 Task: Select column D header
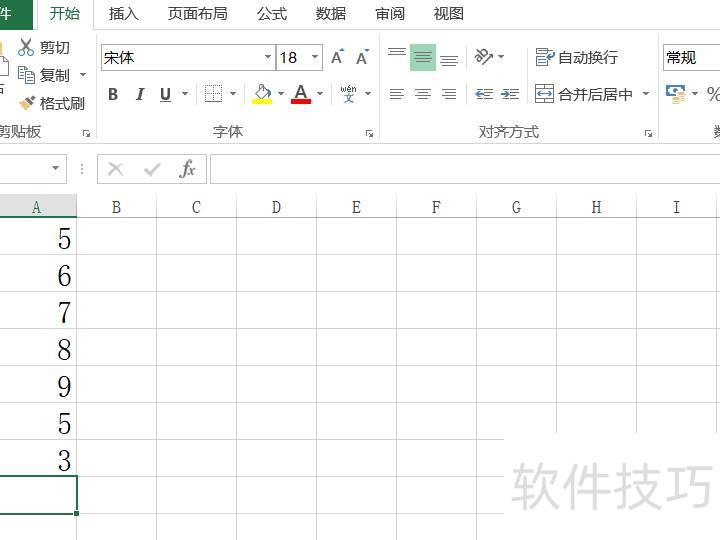coord(276,207)
